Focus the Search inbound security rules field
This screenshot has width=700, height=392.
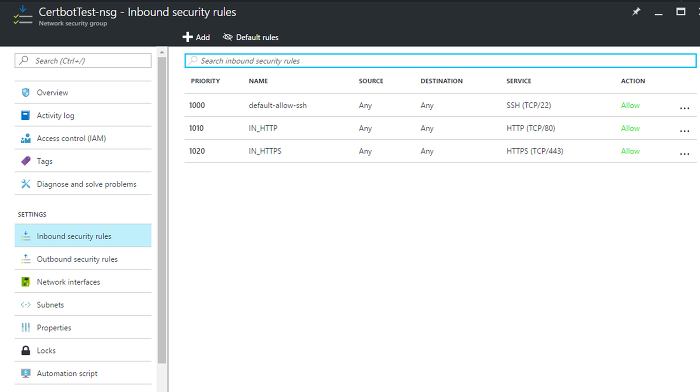click(441, 61)
